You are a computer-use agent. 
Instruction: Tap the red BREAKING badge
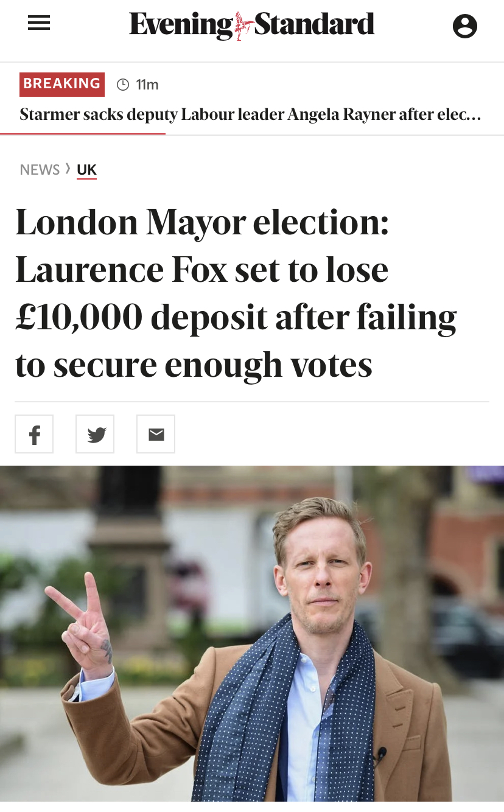[61, 84]
